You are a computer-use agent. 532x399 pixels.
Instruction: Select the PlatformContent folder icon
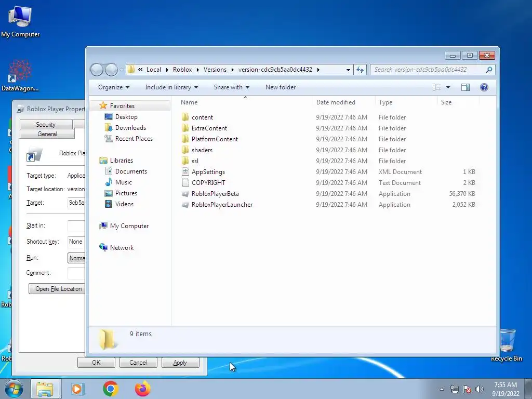(185, 139)
